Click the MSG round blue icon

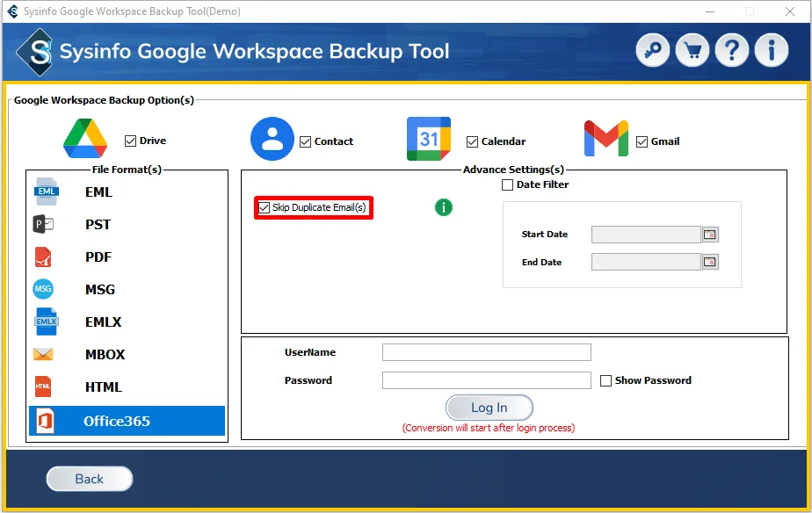[x=43, y=289]
